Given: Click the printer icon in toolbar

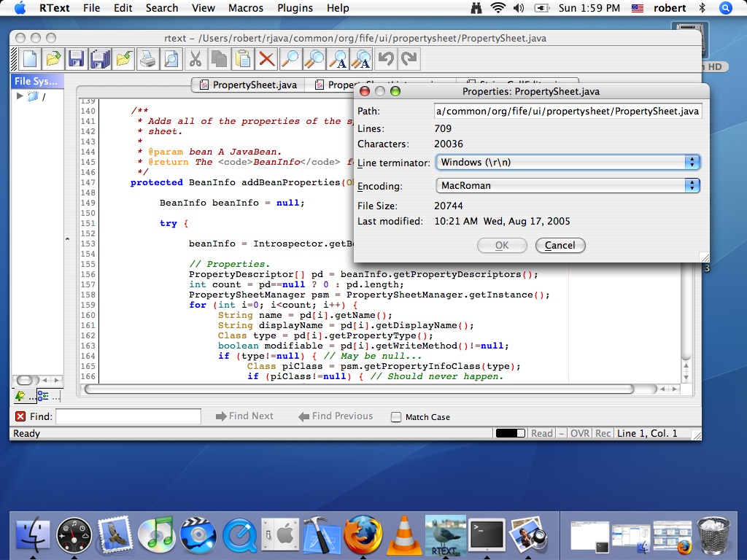Looking at the screenshot, I should tap(147, 59).
